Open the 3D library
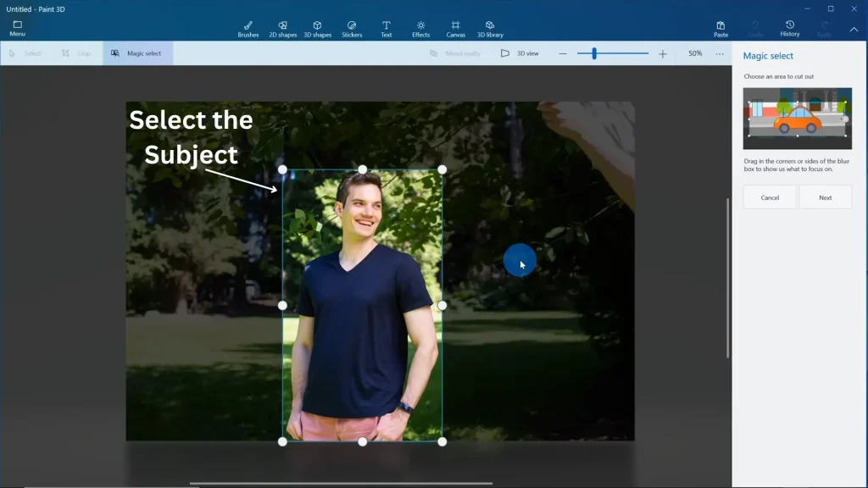Screen dimensions: 868x488 click(x=490, y=29)
